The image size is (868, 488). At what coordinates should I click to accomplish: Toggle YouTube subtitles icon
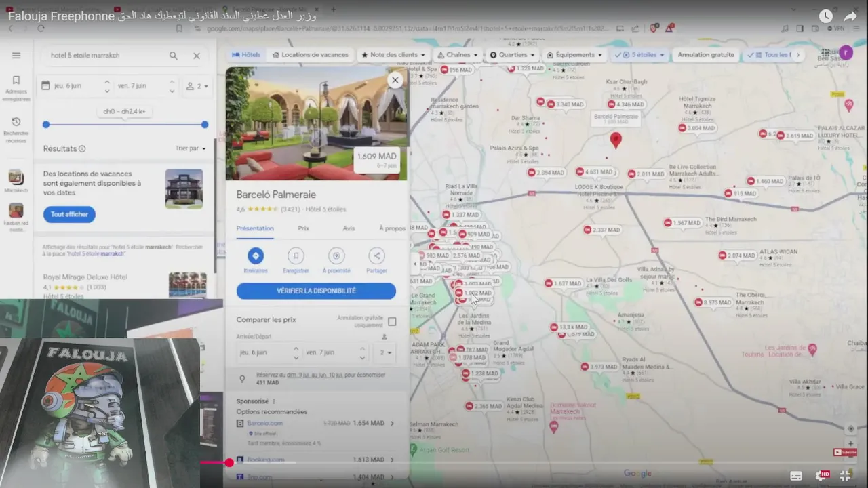796,476
